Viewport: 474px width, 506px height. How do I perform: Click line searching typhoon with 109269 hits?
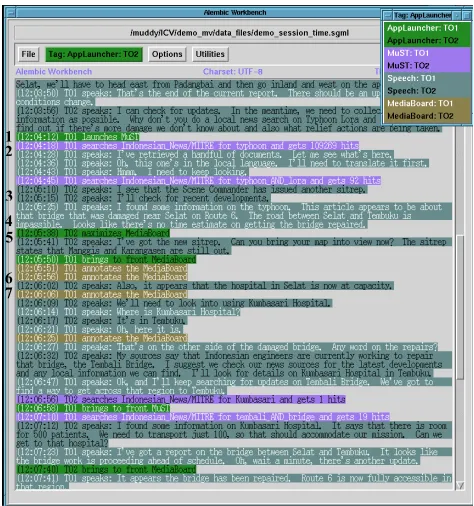click(x=188, y=146)
